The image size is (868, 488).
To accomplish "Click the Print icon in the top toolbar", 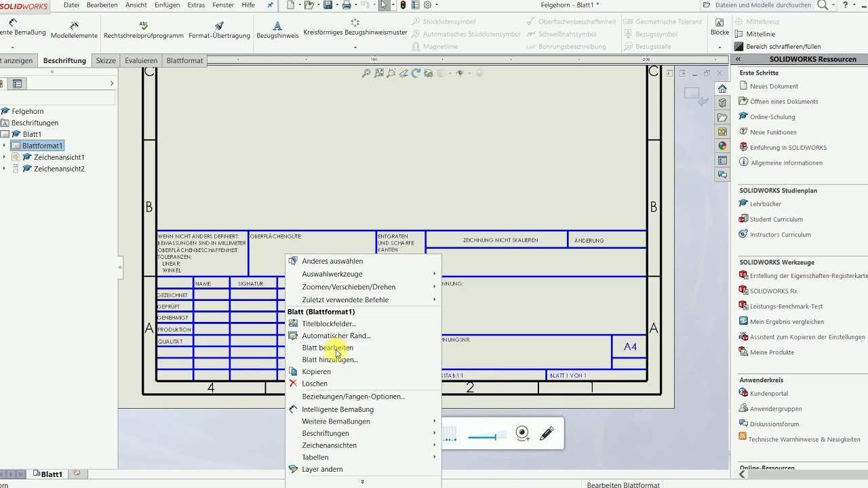I will coord(347,5).
